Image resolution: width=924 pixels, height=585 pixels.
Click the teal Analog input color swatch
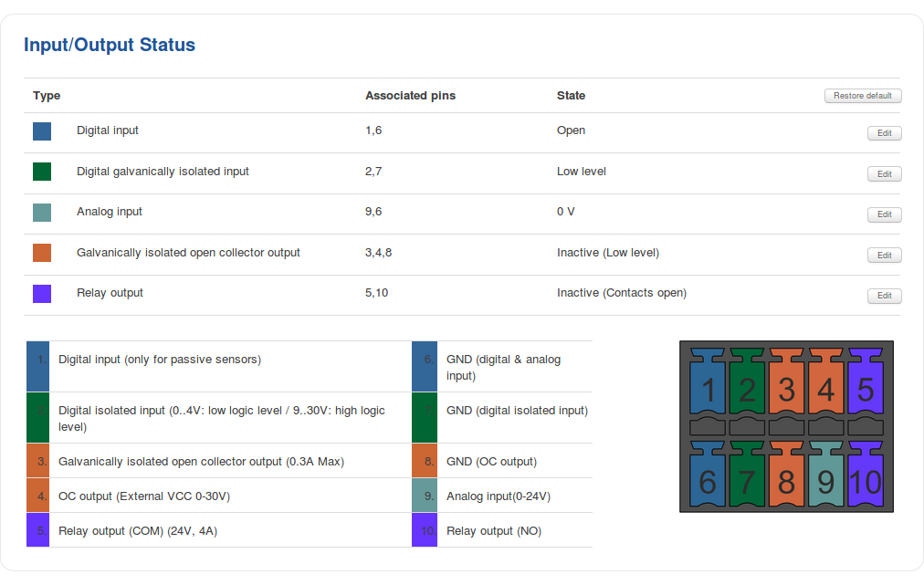pos(42,213)
